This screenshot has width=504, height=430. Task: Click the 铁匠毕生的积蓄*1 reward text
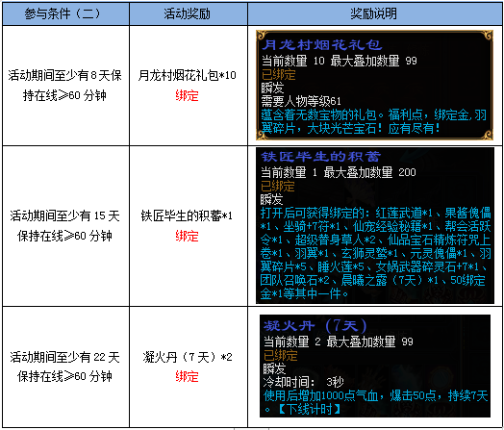187,216
